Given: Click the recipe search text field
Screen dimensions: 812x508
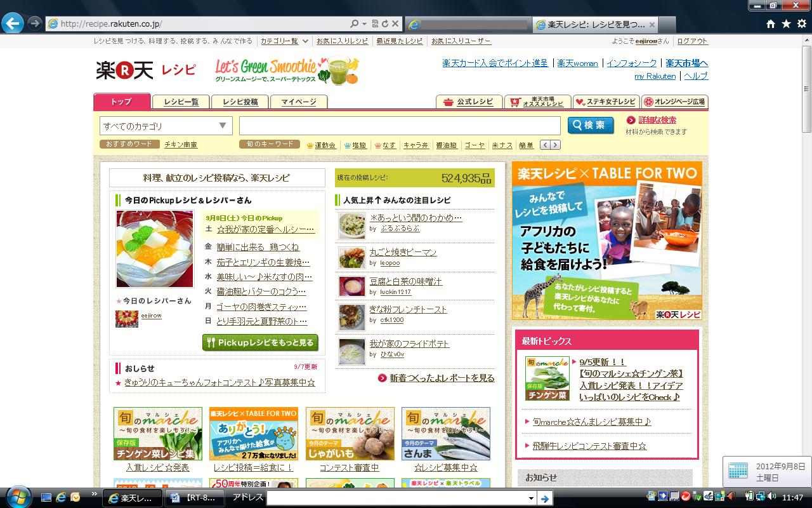Looking at the screenshot, I should click(400, 126).
